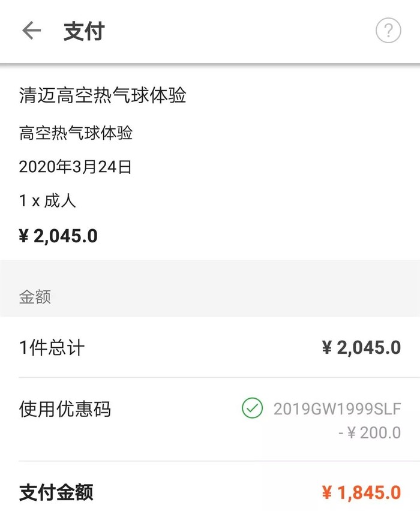Click the - ¥ 200.0 discount amount
The image size is (420, 511).
point(370,432)
